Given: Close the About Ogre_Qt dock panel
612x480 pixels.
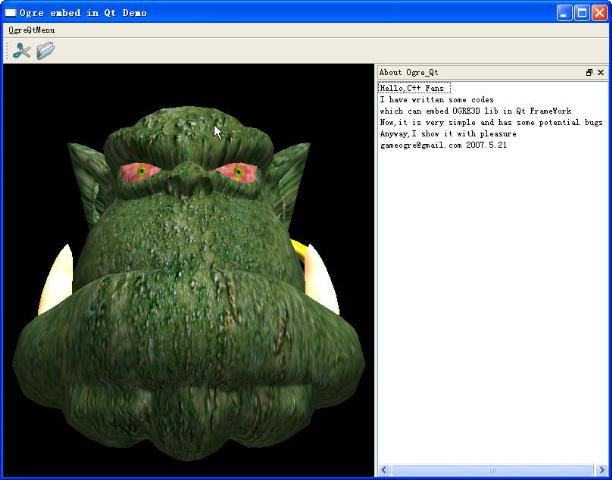Looking at the screenshot, I should click(601, 73).
